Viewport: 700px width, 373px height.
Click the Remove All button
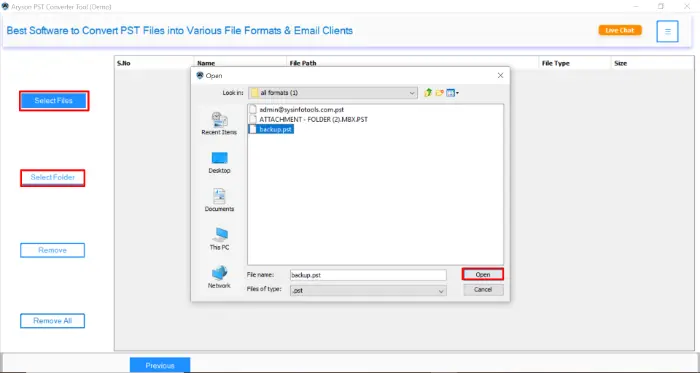[x=52, y=321]
